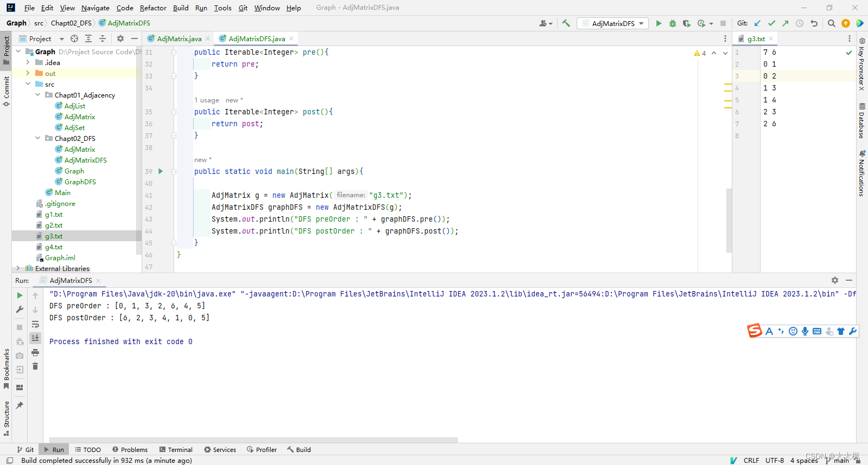868x465 pixels.
Task: Open Search Everywhere magnifier icon
Action: click(x=832, y=23)
